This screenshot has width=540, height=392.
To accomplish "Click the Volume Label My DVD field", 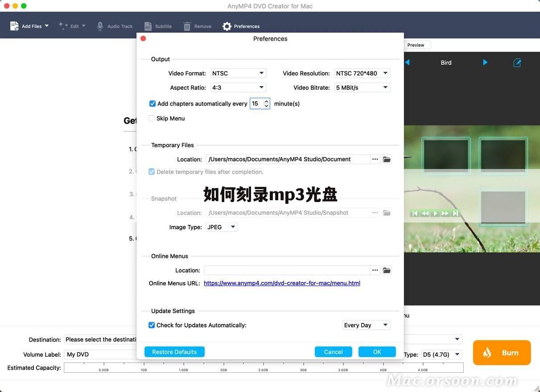I will (x=101, y=355).
